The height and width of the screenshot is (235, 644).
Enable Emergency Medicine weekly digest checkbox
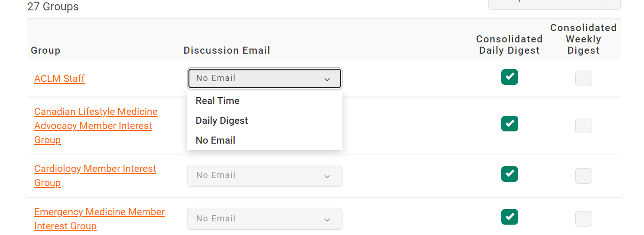point(583,219)
